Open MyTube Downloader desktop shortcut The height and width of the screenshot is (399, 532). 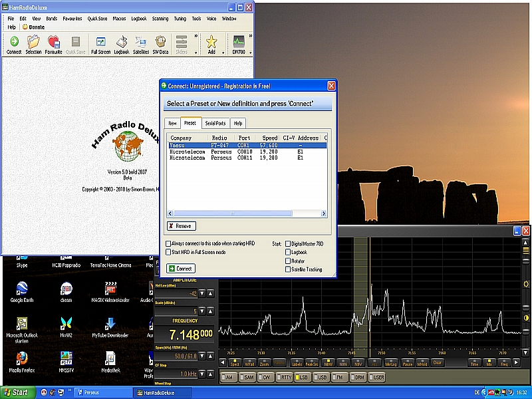tap(110, 327)
